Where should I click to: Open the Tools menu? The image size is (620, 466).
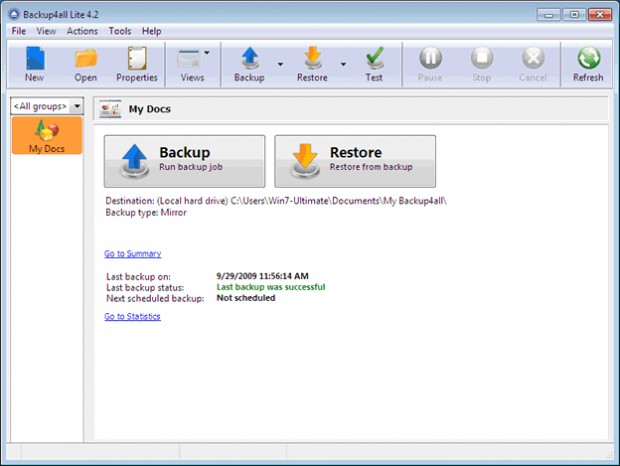(x=120, y=31)
